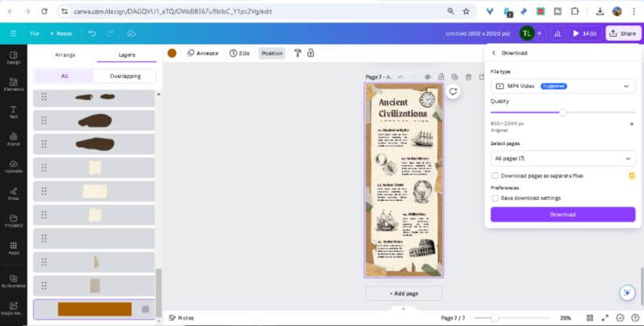The width and height of the screenshot is (644, 326).
Task: Open the Elements sidebar panel
Action: coord(13,85)
